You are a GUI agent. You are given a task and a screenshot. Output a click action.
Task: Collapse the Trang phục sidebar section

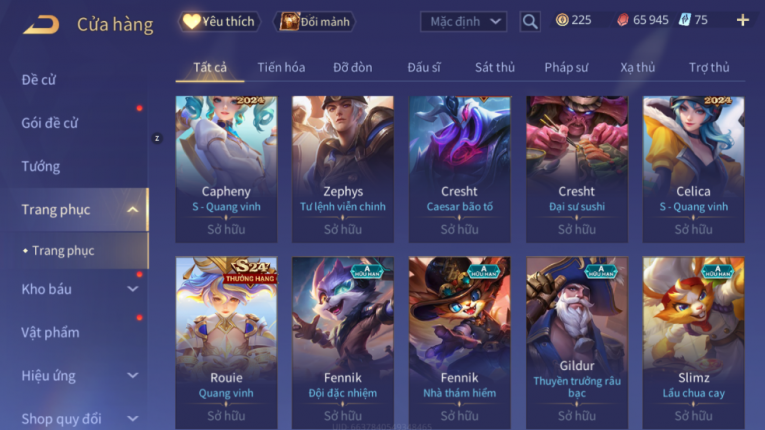click(132, 210)
